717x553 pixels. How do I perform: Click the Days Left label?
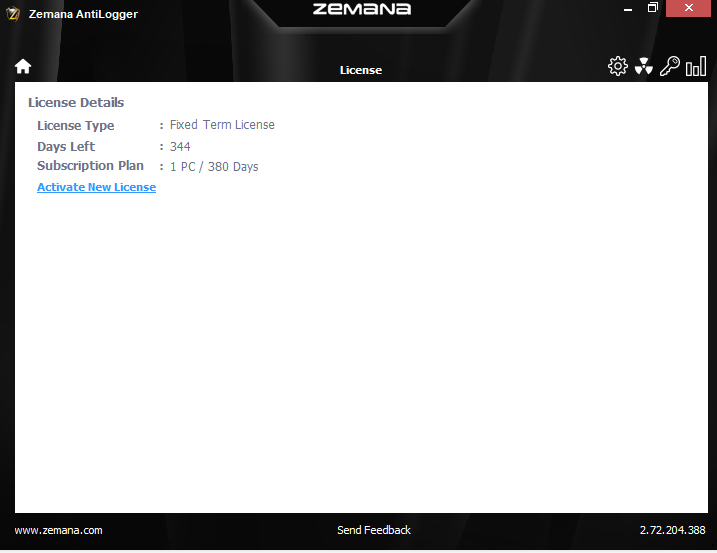tap(66, 146)
